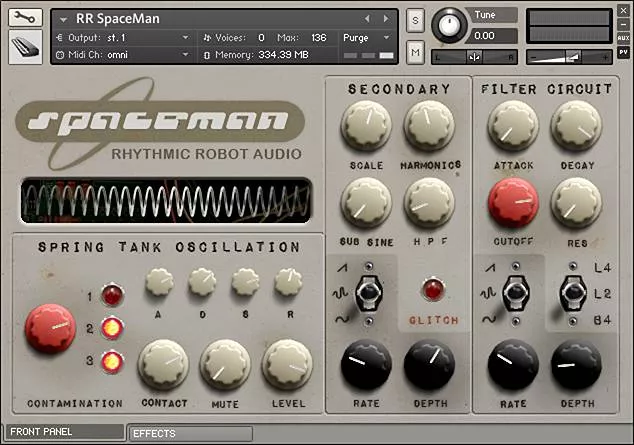Toggle contamination LED 3
This screenshot has width=634, height=445.
point(112,361)
